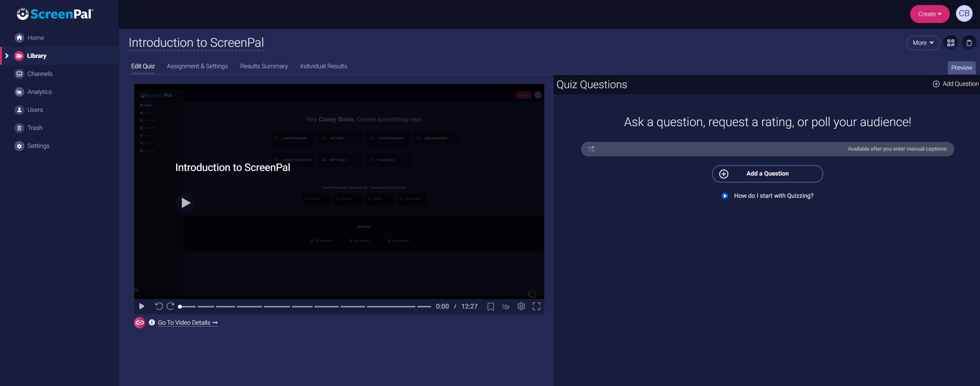980x386 pixels.
Task: Click the QR code icon button
Action: point(950,43)
